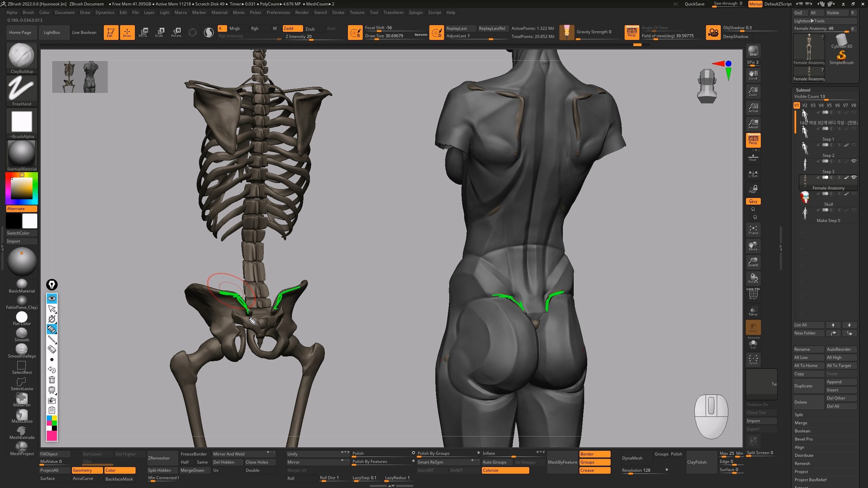Click the Frame view icon
Viewport: 868px width, 488px height.
click(753, 230)
